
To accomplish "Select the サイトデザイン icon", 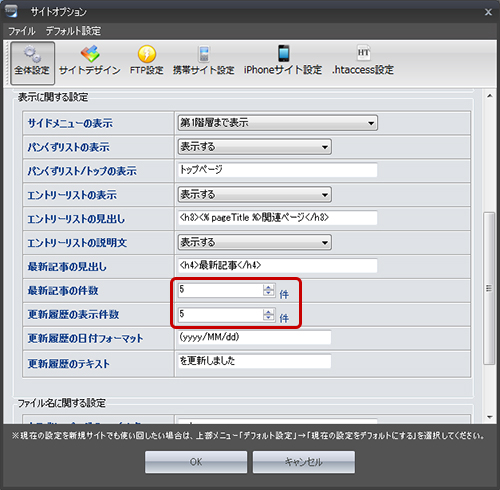I will 90,54.
